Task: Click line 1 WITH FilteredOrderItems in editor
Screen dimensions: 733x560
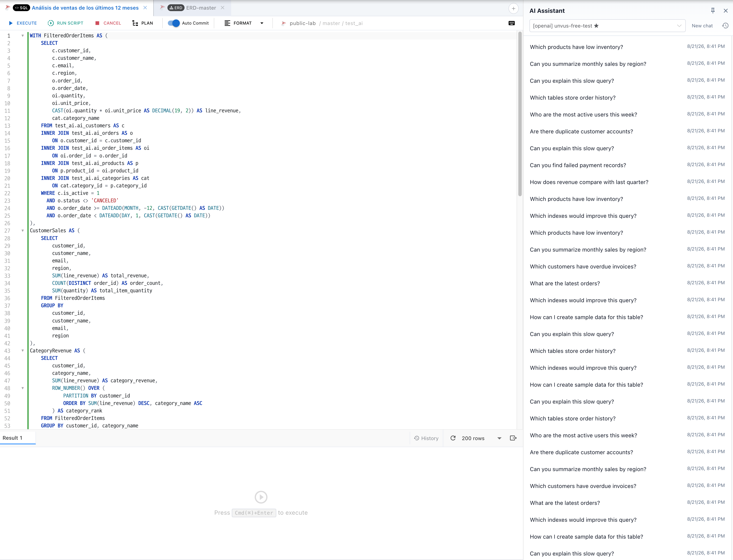Action: [68, 36]
